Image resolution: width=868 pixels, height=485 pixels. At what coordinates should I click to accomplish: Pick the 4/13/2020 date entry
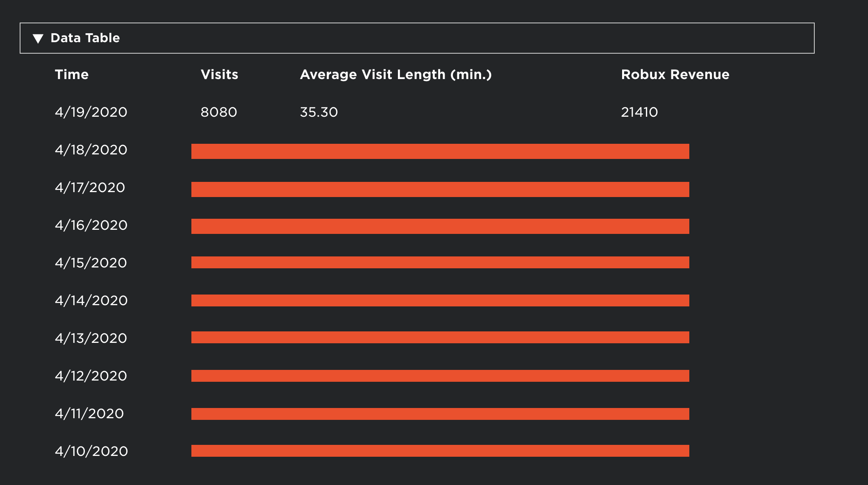(x=91, y=338)
